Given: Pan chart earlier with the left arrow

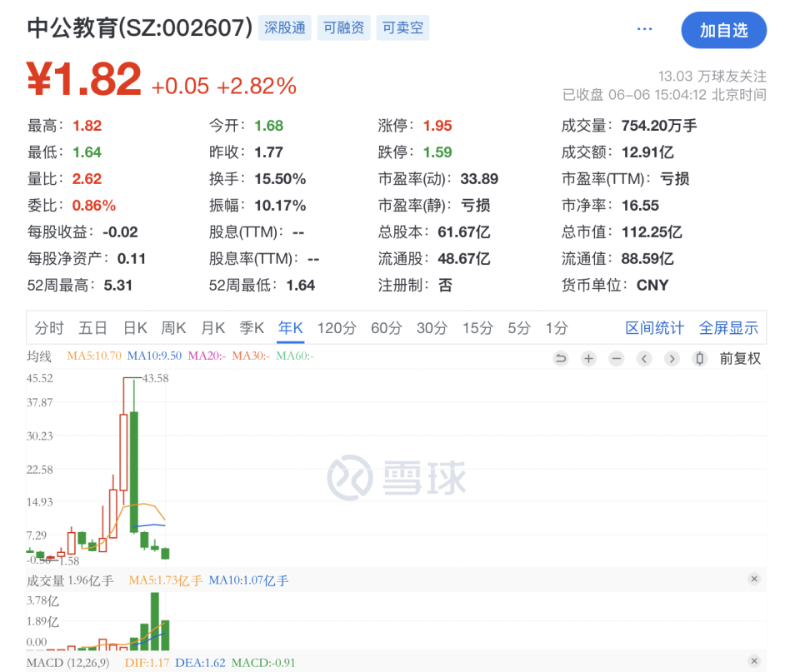Looking at the screenshot, I should [x=644, y=358].
